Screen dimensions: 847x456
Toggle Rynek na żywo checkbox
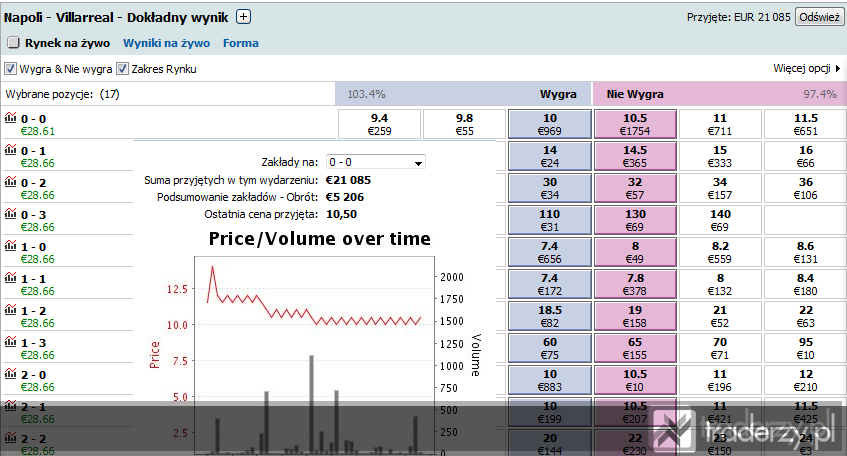coord(13,42)
